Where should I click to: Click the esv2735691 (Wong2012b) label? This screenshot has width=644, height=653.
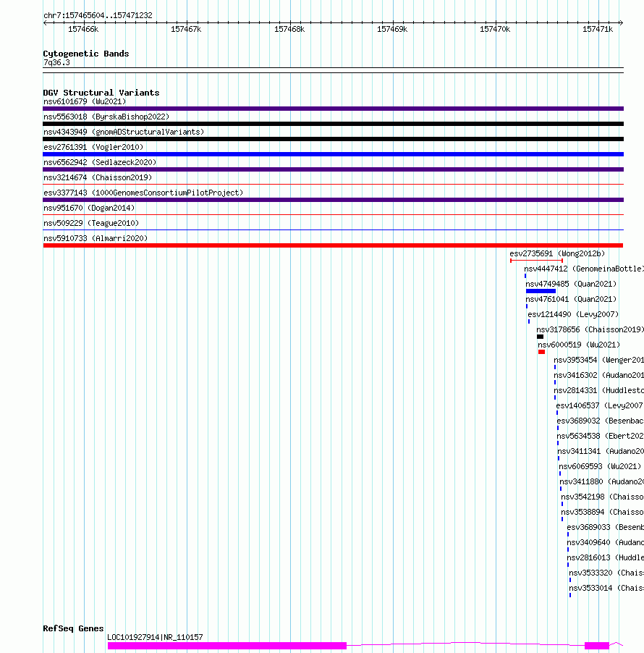pos(557,253)
